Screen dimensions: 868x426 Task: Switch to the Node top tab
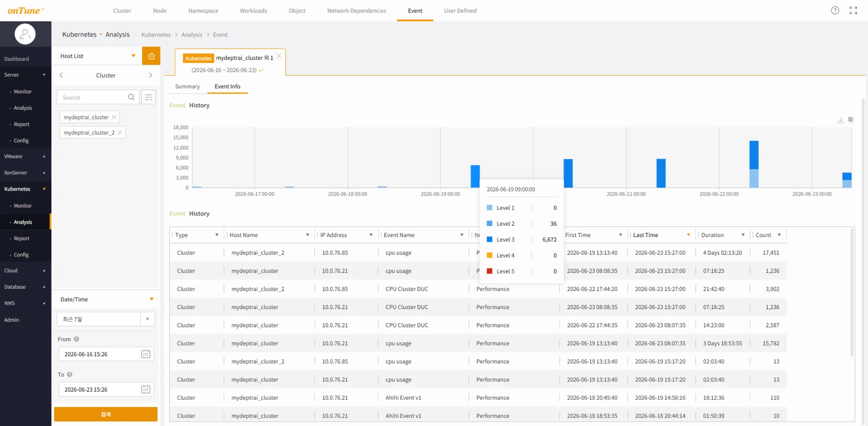(x=160, y=11)
